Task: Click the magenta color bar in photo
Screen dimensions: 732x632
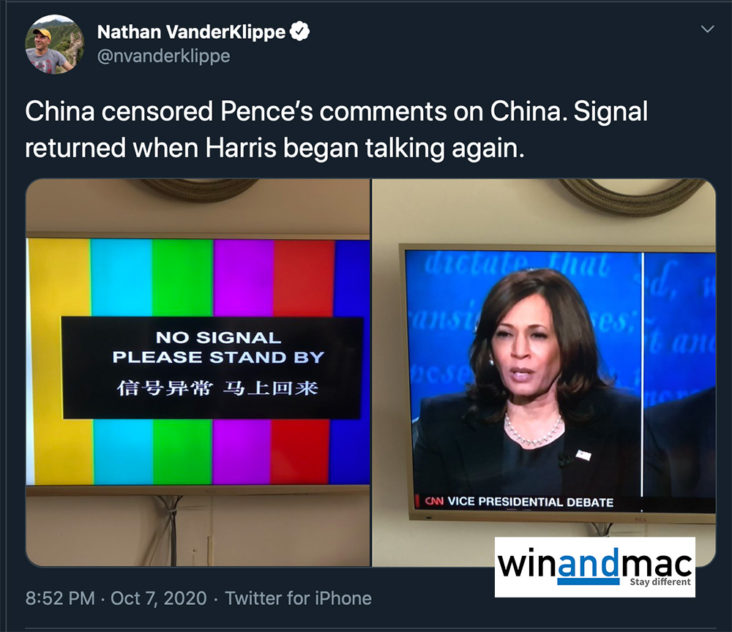Action: coord(242,279)
